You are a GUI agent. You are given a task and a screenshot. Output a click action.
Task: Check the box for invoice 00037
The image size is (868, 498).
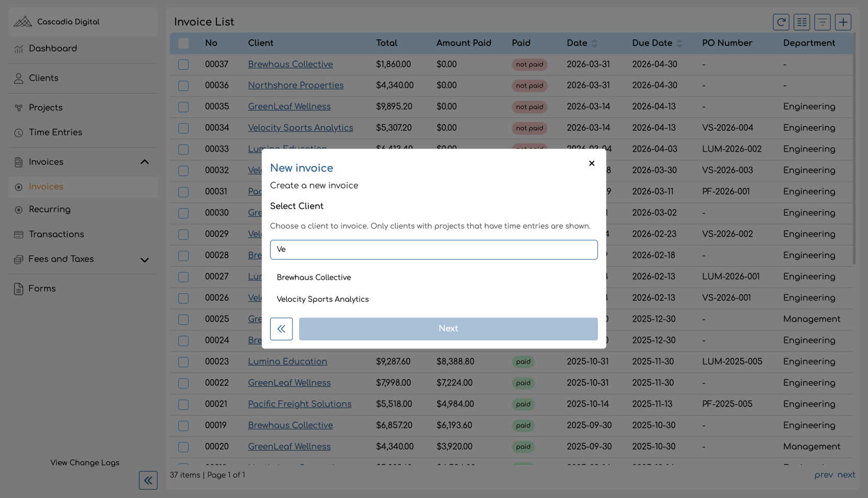tap(183, 65)
